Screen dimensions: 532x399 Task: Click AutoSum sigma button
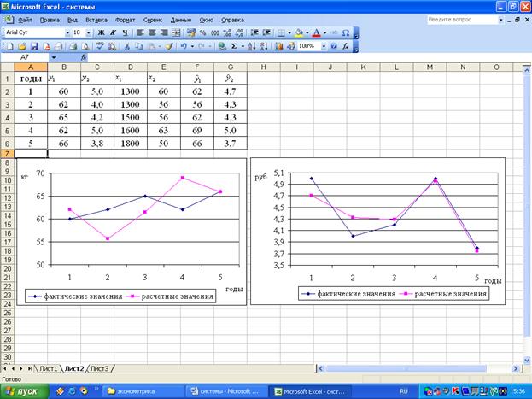(234, 46)
